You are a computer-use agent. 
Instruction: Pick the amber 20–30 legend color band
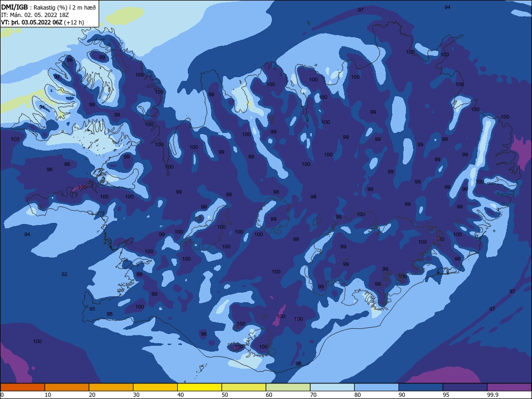tap(111, 387)
